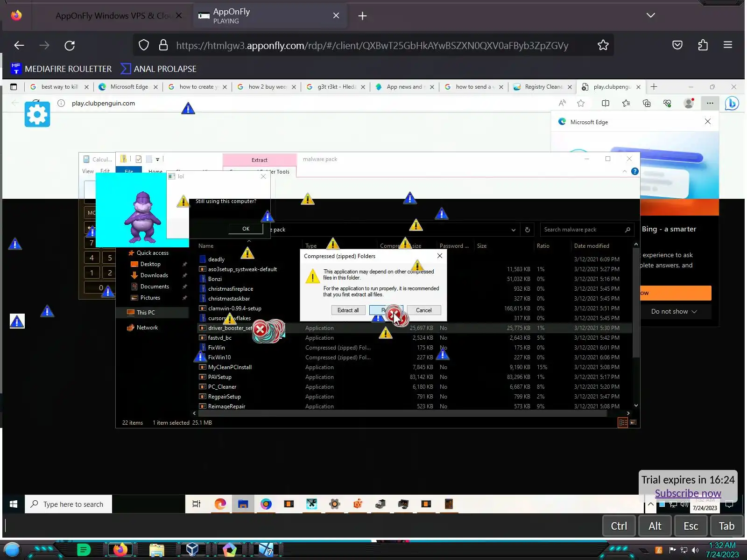The width and height of the screenshot is (747, 560).
Task: Open the Extract ribbon tab
Action: pos(260,160)
